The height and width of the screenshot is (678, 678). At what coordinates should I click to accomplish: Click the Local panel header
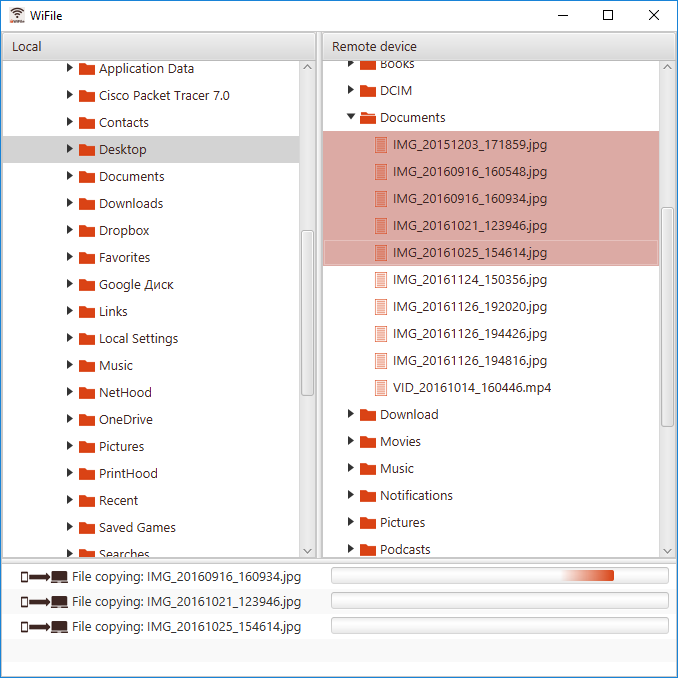tap(159, 47)
